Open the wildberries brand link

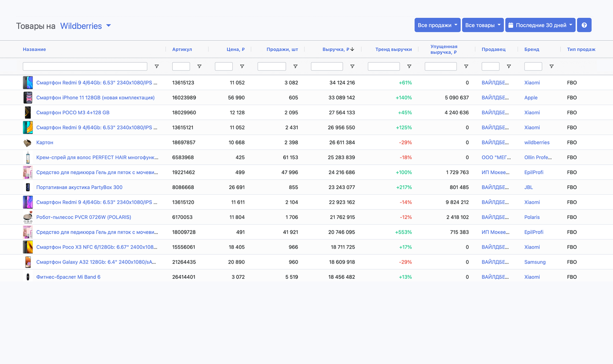[x=537, y=142]
